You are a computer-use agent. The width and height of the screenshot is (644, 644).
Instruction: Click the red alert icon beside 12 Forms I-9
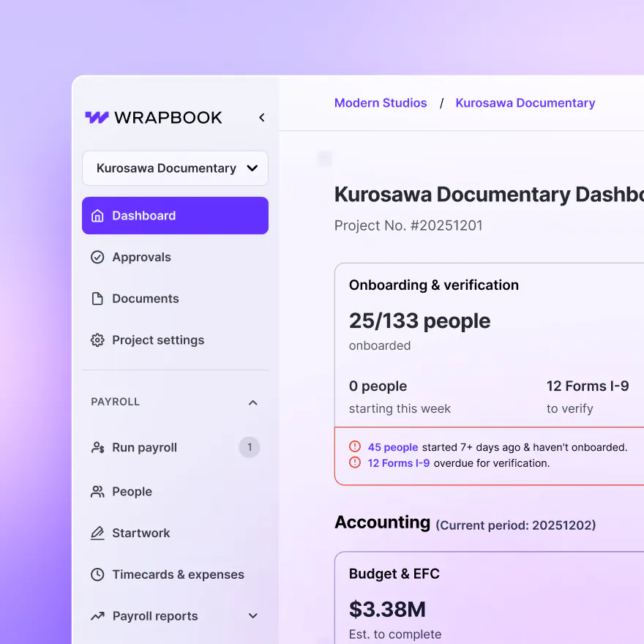[x=355, y=463]
